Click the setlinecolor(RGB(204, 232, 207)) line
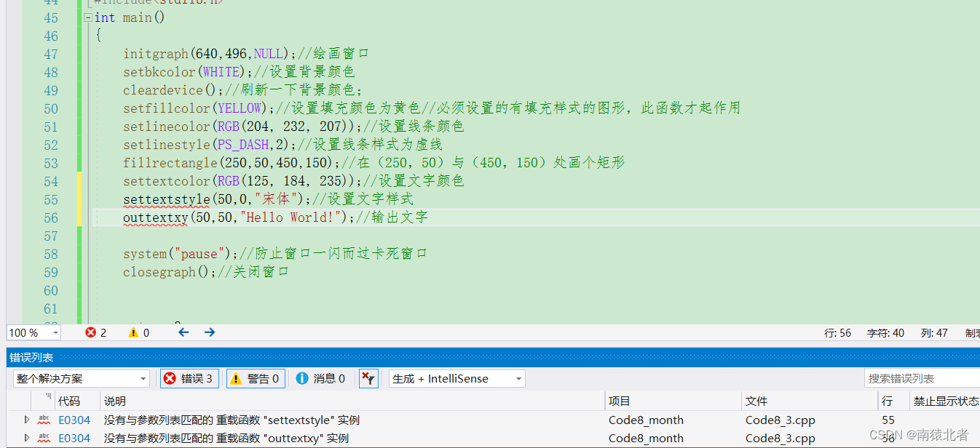980x448 pixels. coord(293,127)
